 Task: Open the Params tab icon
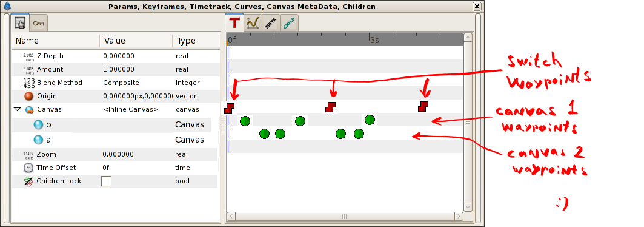click(20, 23)
